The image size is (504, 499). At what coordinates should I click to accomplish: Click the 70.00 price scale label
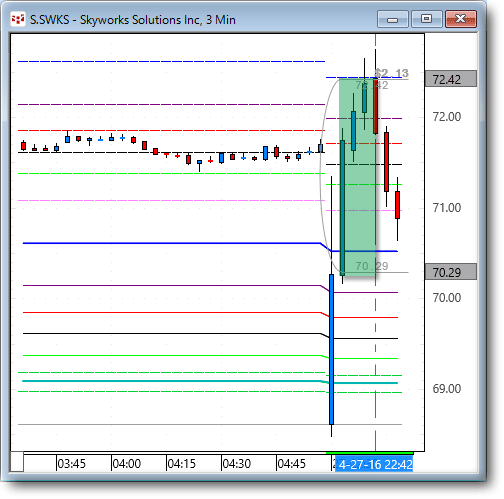447,298
